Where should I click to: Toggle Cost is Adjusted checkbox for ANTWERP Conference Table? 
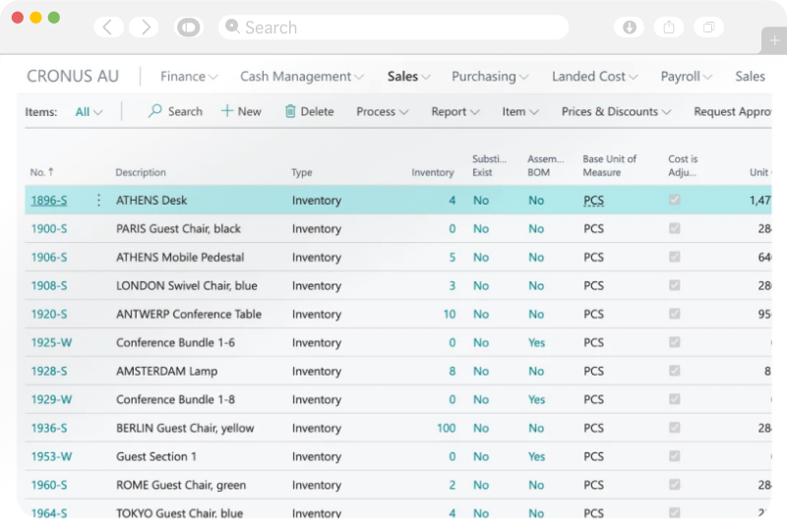click(674, 314)
